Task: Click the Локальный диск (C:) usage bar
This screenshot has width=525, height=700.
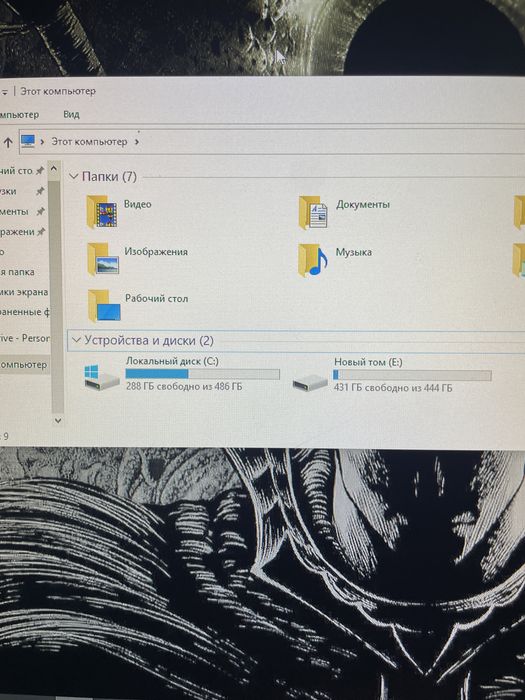Action: click(x=202, y=374)
